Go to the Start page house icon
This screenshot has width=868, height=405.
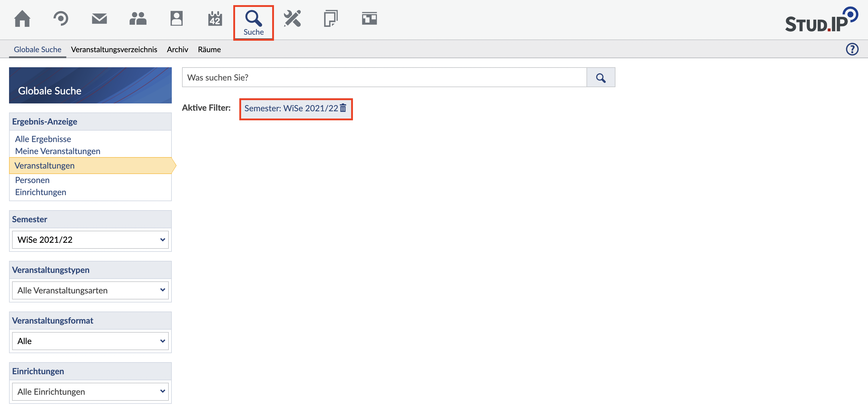[x=22, y=19]
